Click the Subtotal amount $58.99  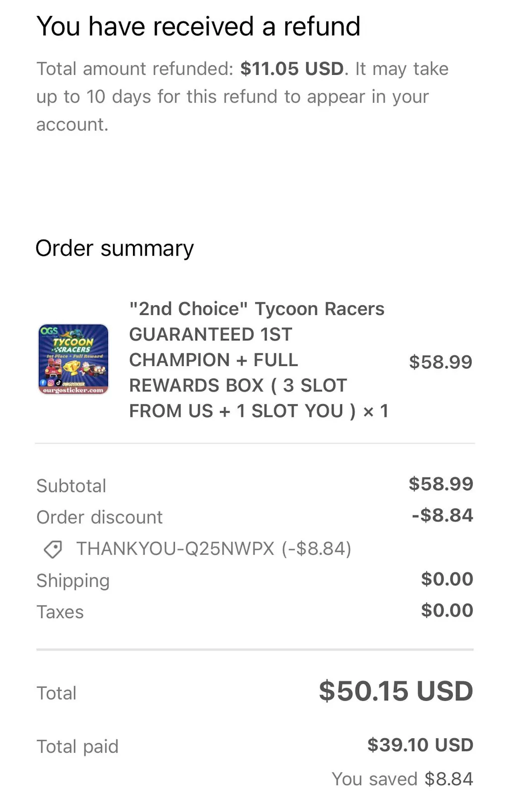click(441, 484)
